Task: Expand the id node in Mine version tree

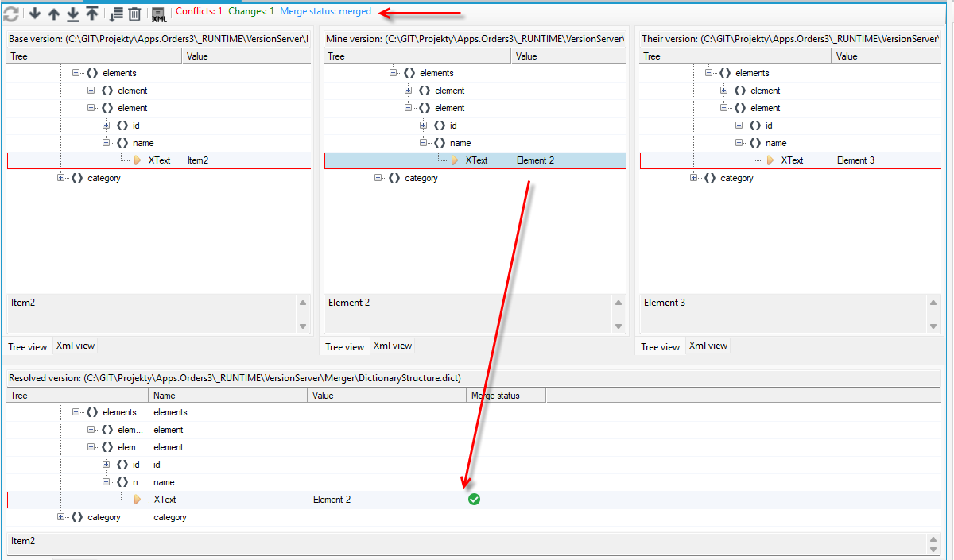Action: coord(424,126)
